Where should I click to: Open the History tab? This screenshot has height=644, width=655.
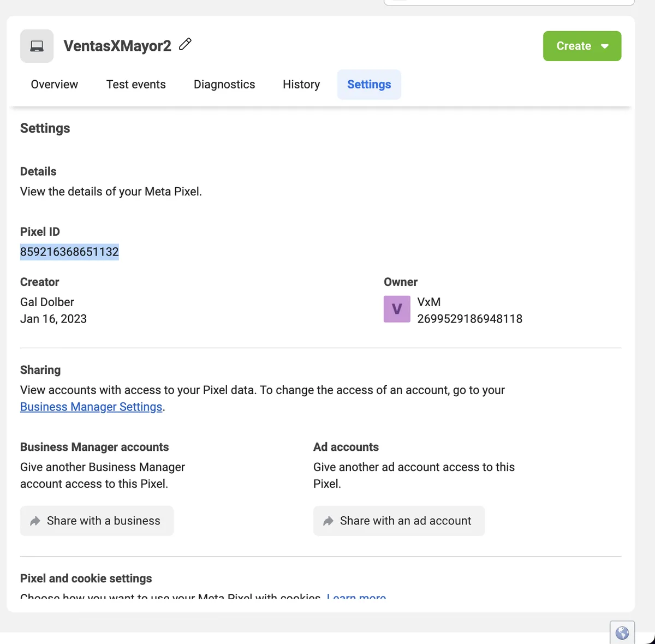click(301, 85)
